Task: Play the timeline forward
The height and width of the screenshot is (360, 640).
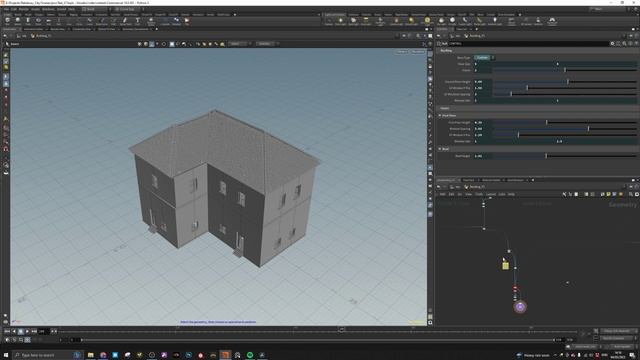Action: [x=27, y=331]
